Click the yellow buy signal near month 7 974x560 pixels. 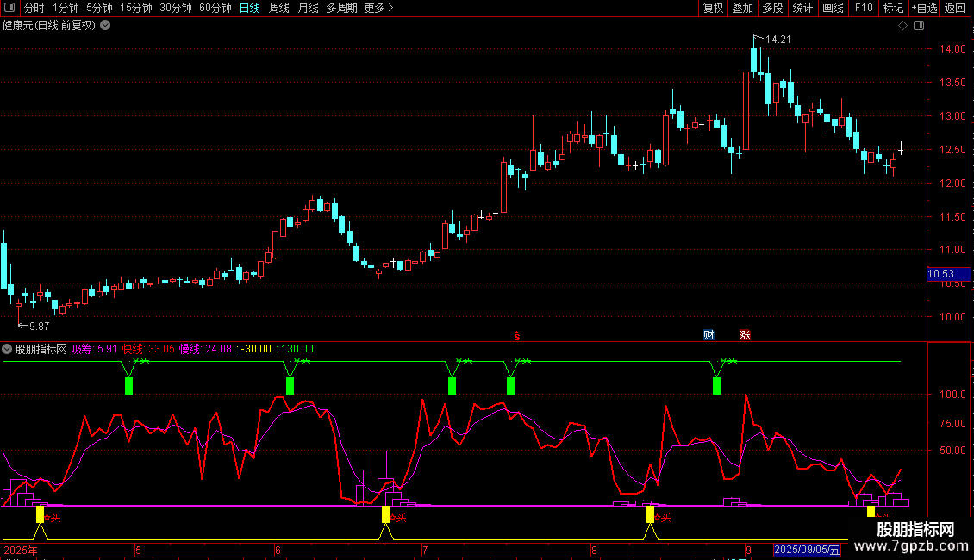[x=385, y=514]
